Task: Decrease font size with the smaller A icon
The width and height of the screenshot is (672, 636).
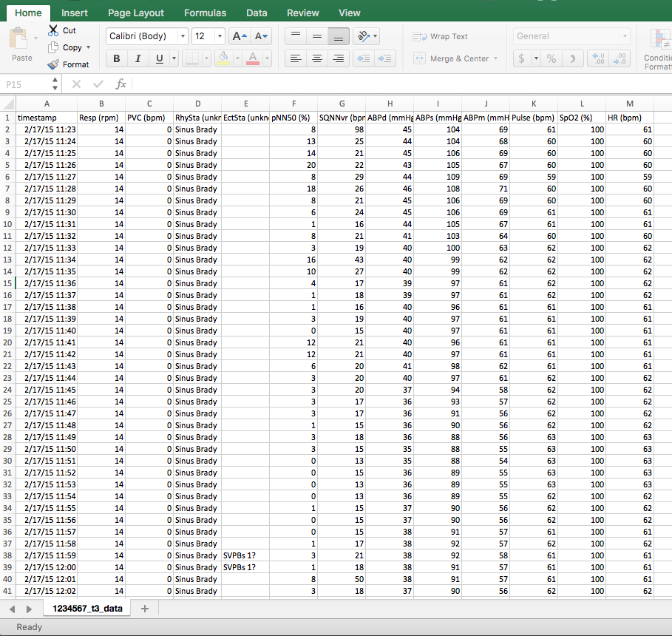Action: 261,36
